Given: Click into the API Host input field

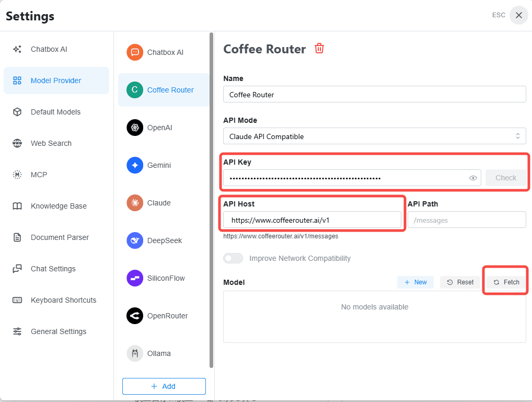Looking at the screenshot, I should (x=312, y=220).
